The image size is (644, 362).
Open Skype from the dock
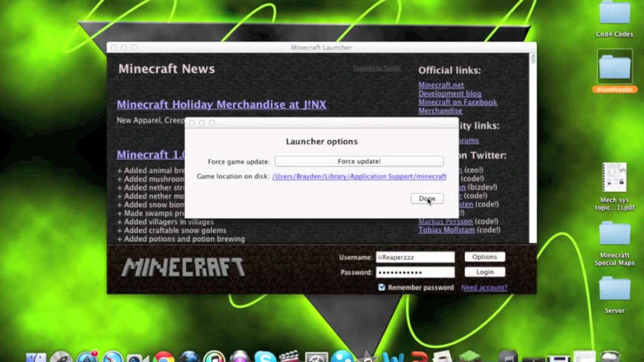tap(265, 357)
